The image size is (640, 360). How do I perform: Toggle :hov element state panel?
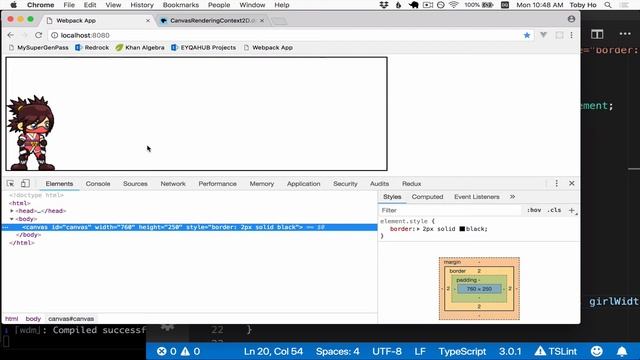[x=534, y=210]
